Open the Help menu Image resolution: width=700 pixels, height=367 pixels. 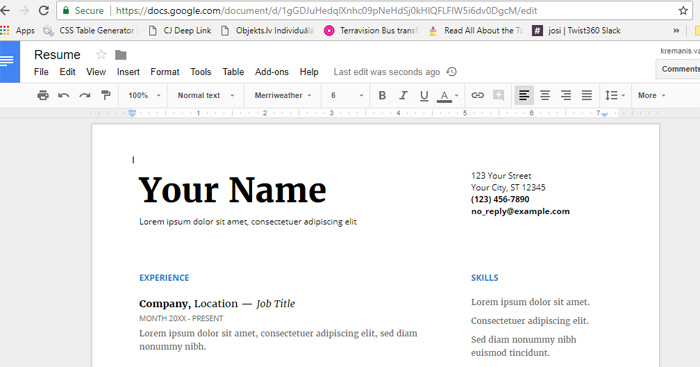[309, 72]
